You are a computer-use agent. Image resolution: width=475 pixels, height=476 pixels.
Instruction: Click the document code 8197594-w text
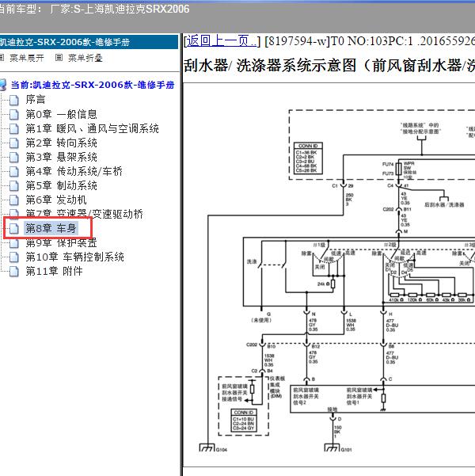297,41
